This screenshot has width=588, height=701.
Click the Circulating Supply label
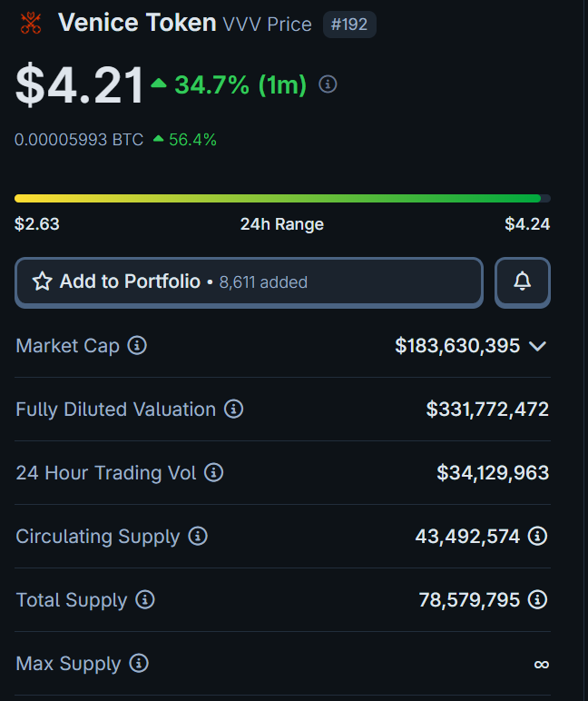[x=98, y=537]
